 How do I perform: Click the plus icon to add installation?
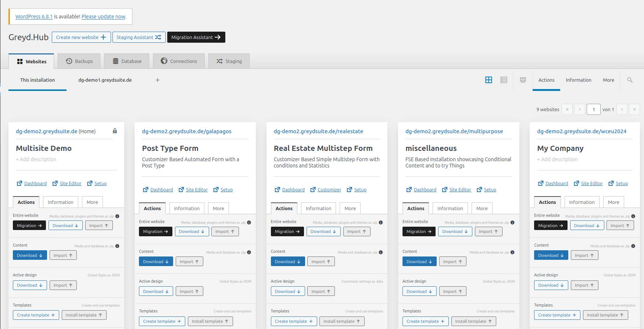coord(157,80)
